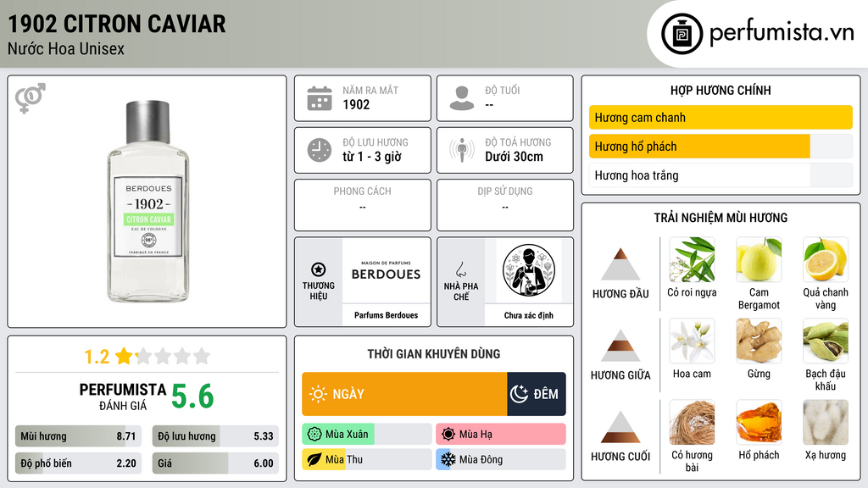Click the Hương hoa trắng accord bar
Image resolution: width=868 pixels, height=488 pixels.
[721, 175]
